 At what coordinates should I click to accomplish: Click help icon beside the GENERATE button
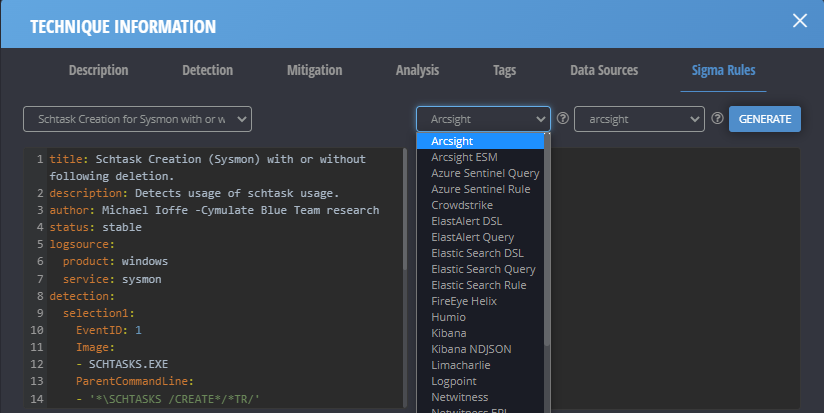pyautogui.click(x=717, y=118)
